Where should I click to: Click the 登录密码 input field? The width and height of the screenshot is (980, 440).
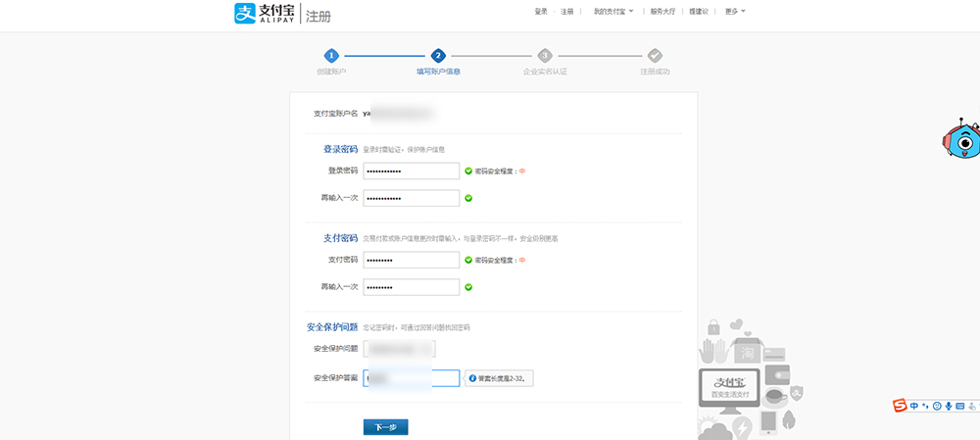(x=411, y=171)
